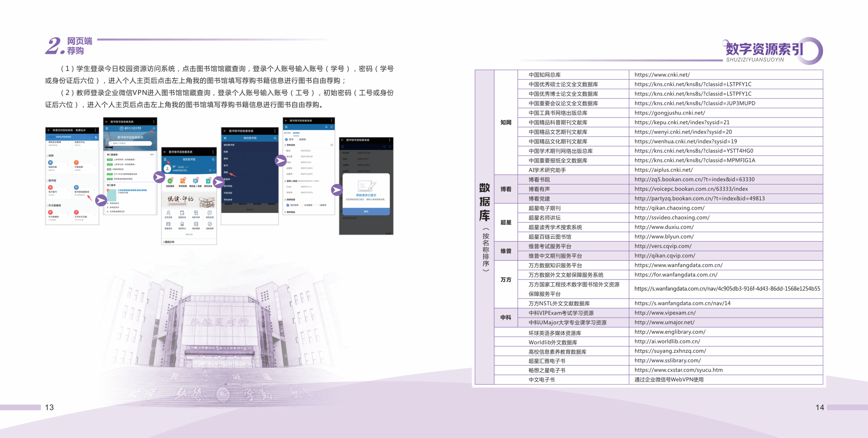Open three-dot menu on 资源访问控制系统 screen
Screen dimensions: 868x438
(95, 130)
